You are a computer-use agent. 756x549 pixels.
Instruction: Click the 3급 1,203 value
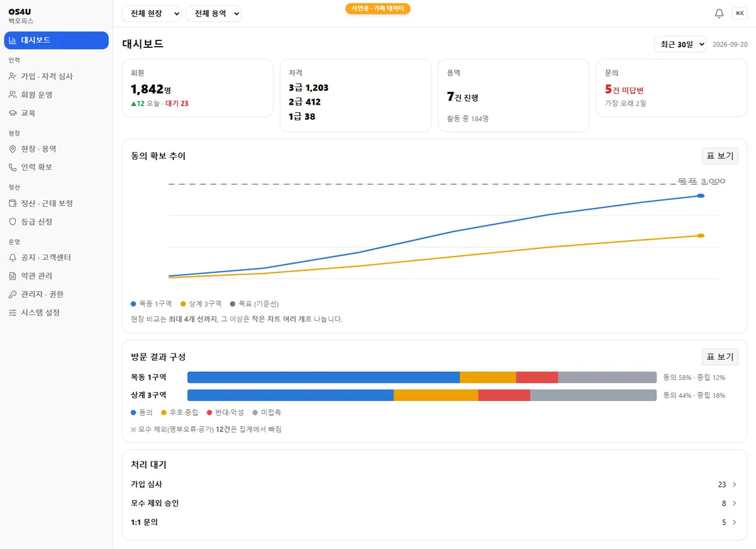click(x=309, y=88)
